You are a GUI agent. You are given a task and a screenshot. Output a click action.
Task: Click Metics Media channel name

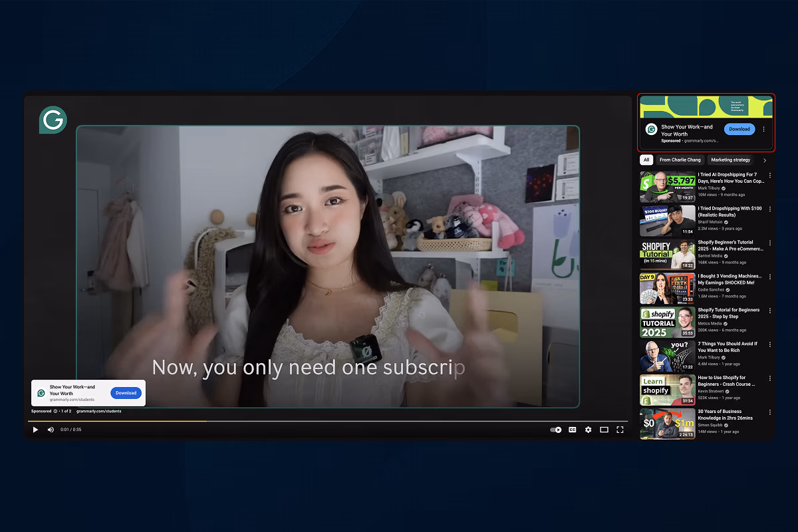click(709, 324)
